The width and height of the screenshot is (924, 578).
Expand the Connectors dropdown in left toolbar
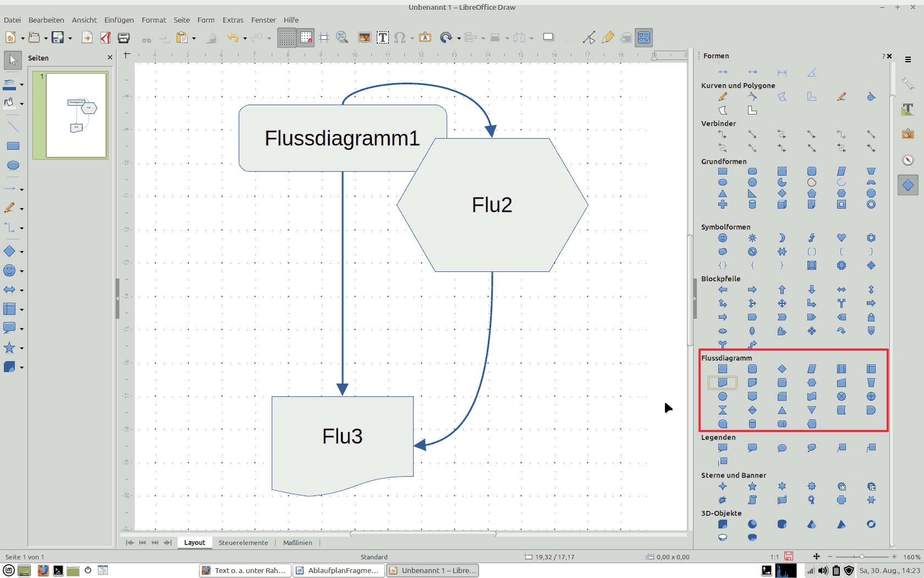tap(22, 228)
